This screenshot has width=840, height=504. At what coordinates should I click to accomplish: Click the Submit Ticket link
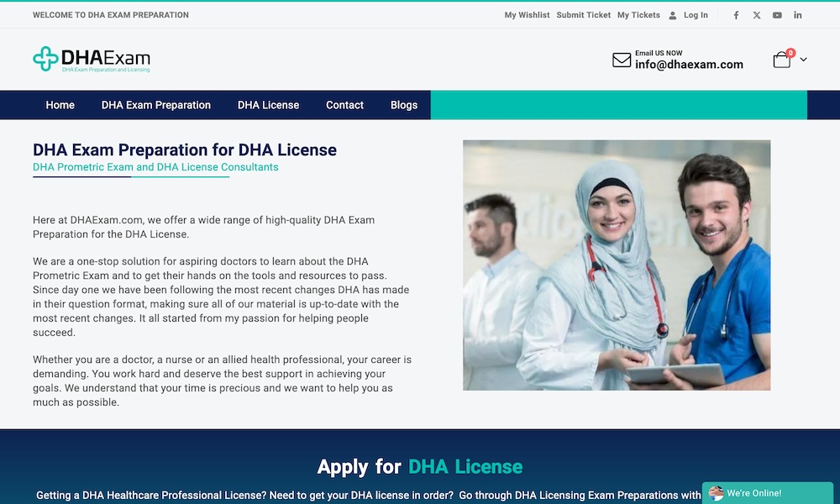[x=584, y=15]
